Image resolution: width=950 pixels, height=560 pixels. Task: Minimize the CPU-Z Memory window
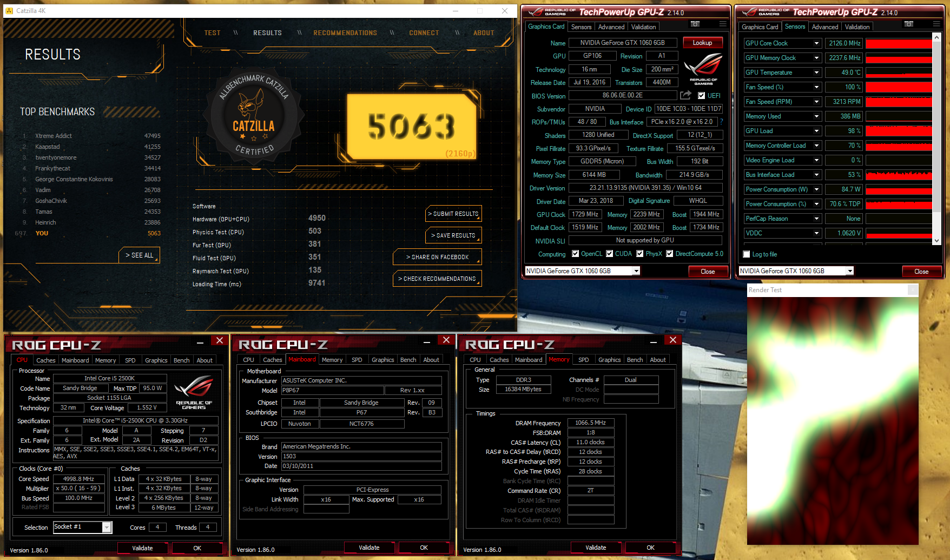(654, 341)
